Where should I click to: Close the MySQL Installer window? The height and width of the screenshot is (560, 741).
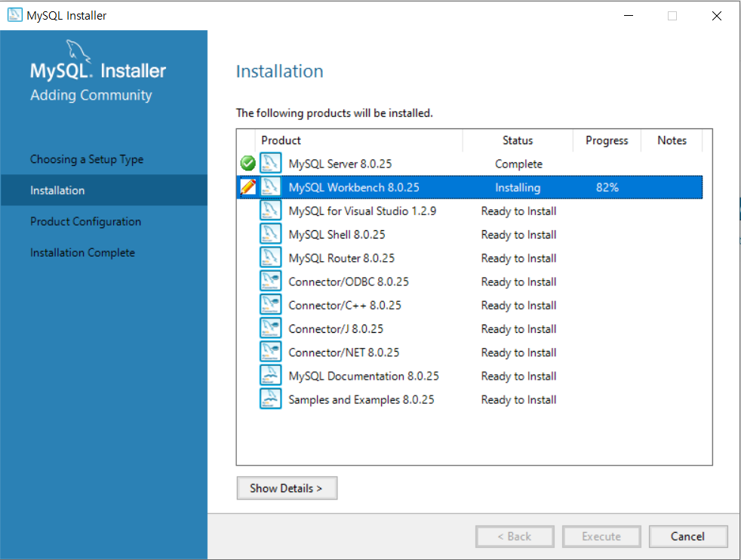pyautogui.click(x=716, y=16)
